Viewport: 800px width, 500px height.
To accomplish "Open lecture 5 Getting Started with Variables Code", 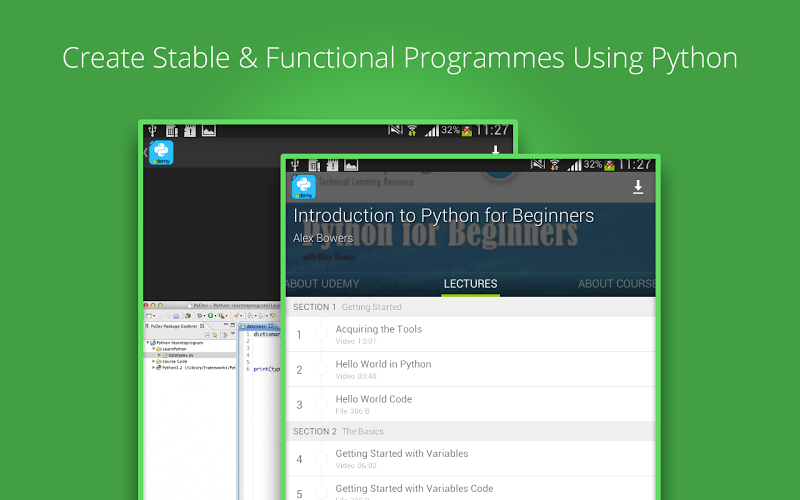I will pyautogui.click(x=470, y=489).
